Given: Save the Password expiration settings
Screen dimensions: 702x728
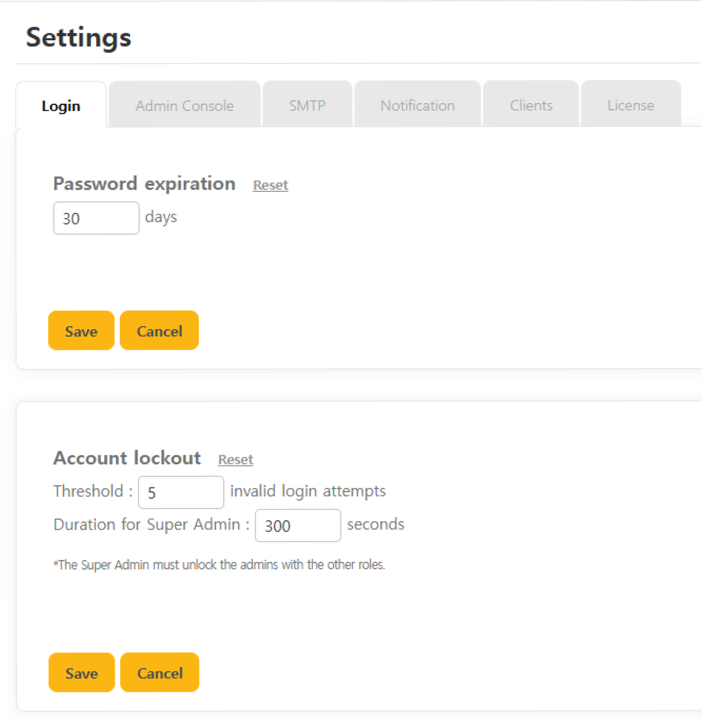Looking at the screenshot, I should coord(81,331).
